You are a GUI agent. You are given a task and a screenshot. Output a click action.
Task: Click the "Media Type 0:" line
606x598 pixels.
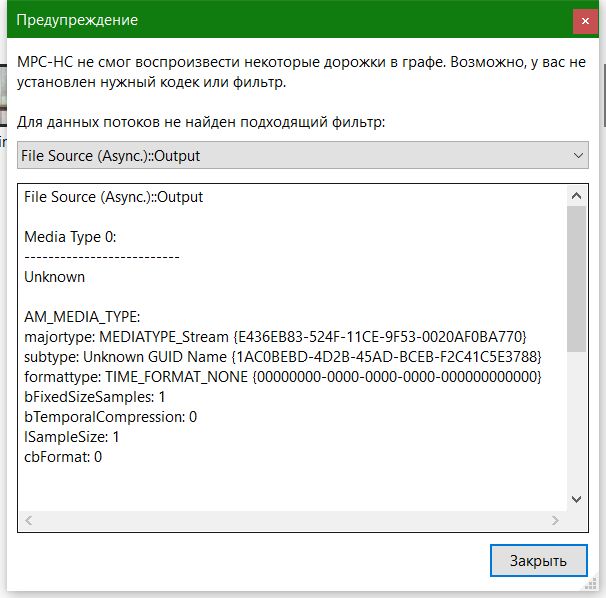tap(70, 237)
